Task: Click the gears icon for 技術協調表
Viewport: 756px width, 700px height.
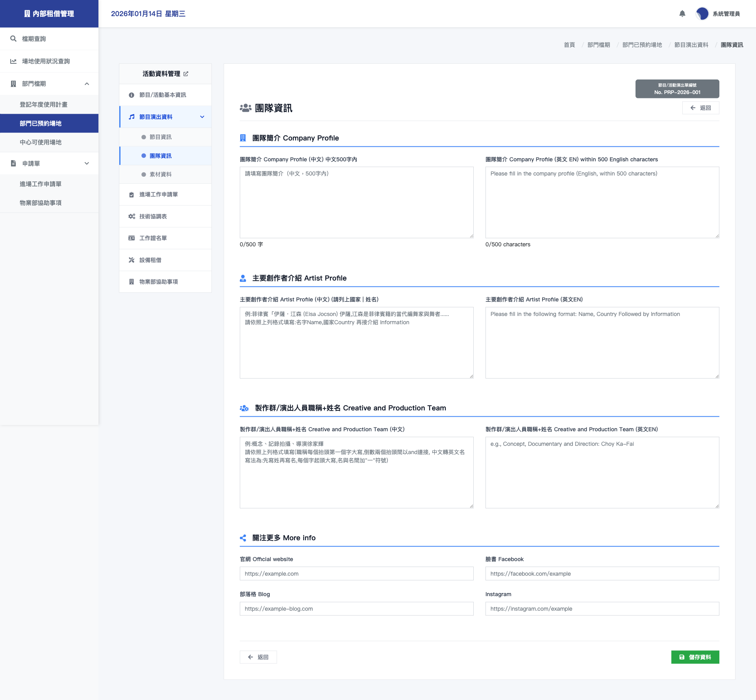Action: (132, 216)
